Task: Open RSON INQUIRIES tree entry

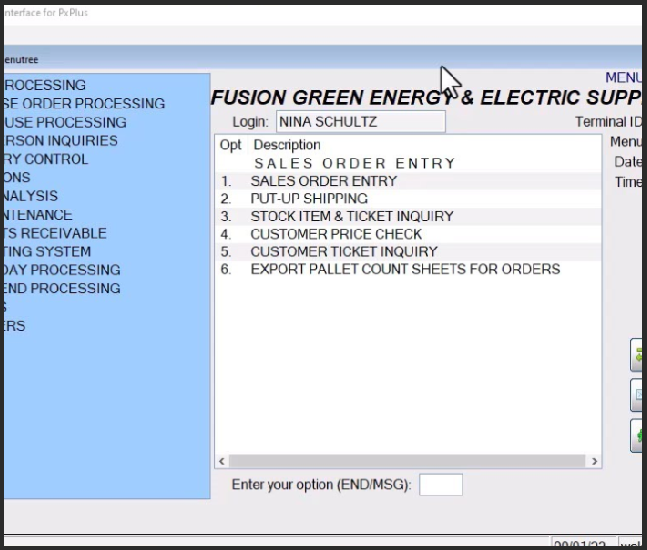Action: (x=61, y=141)
